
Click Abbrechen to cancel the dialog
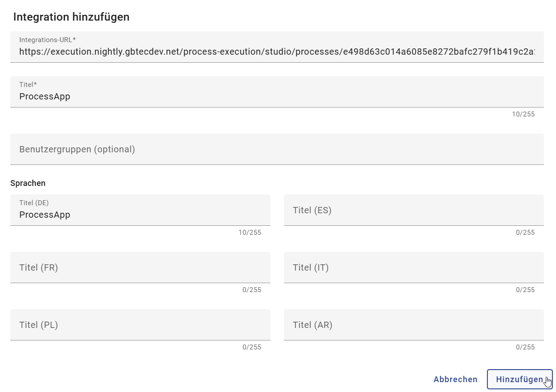456,379
